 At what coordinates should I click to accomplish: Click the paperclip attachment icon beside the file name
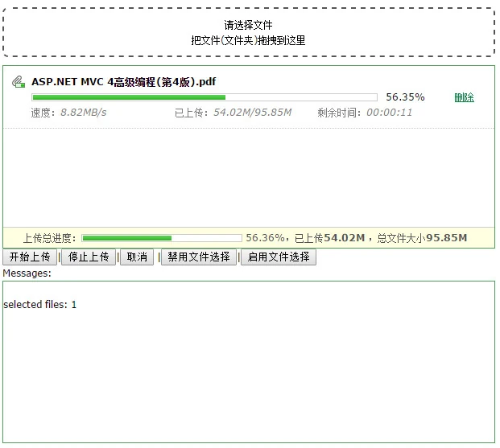coord(19,81)
